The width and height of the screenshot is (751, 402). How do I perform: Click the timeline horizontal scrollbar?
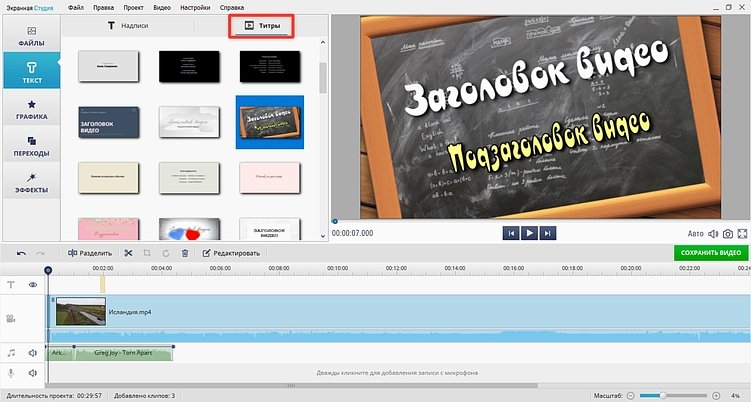(291, 385)
